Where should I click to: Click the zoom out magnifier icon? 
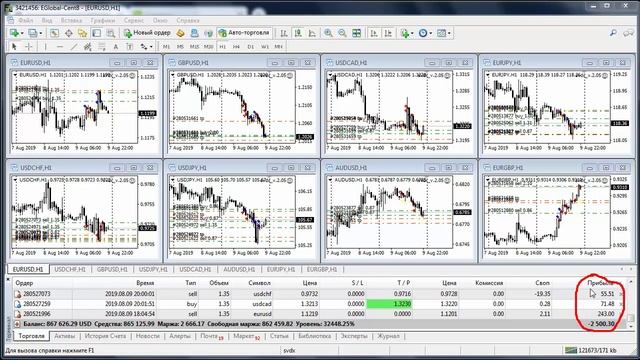click(x=342, y=33)
